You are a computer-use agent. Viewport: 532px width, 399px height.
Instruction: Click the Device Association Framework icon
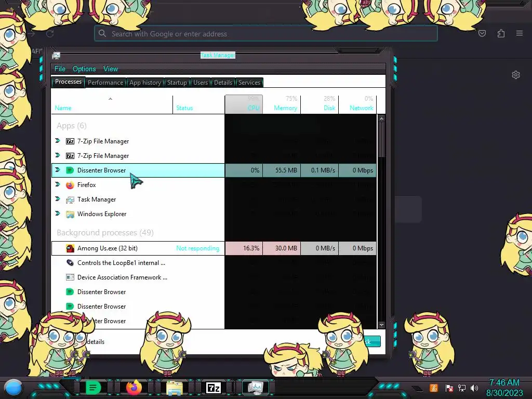[x=70, y=277]
